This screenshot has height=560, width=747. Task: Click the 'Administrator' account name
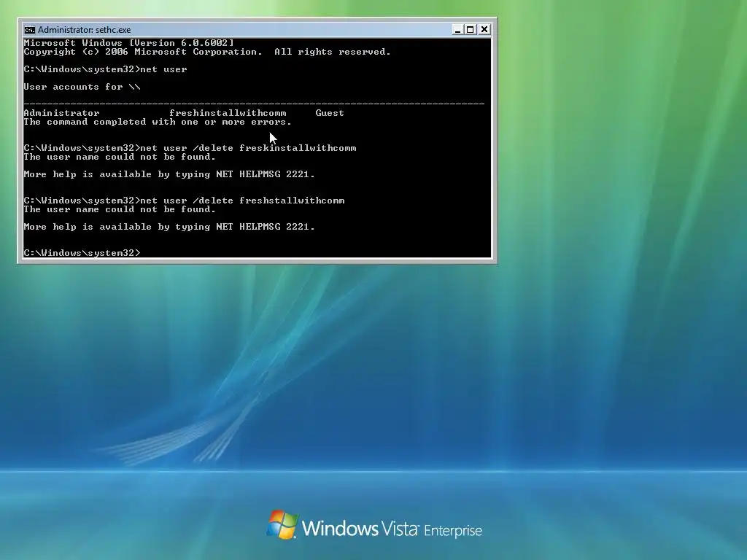tap(61, 113)
